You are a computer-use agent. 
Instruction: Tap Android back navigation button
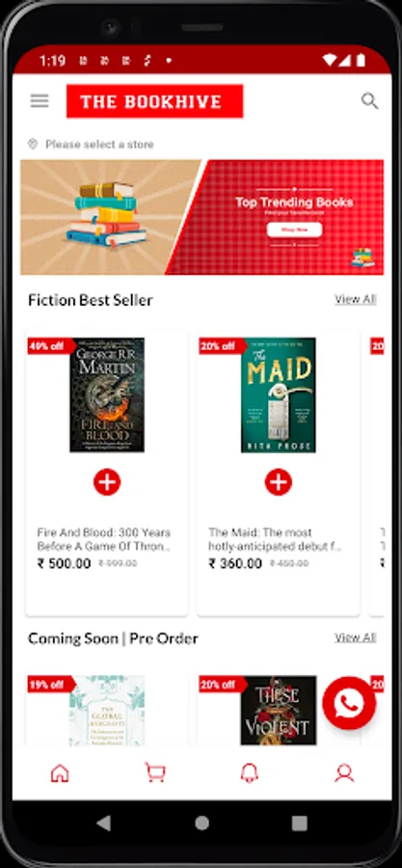(103, 824)
